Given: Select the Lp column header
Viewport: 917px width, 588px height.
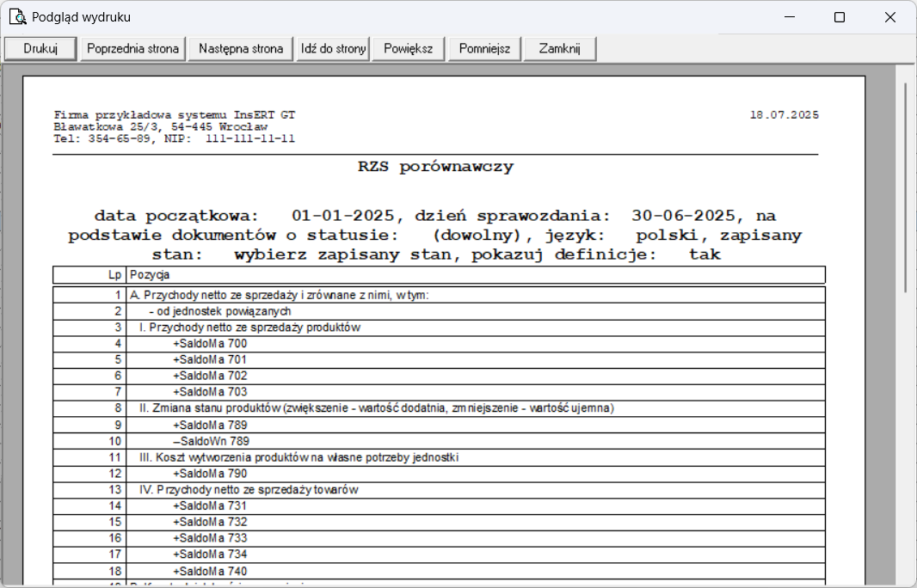Looking at the screenshot, I should click(114, 275).
